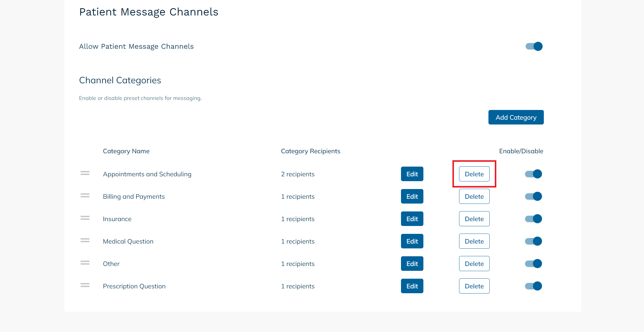
Task: Select the 'Billing and Payments' category name
Action: [134, 197]
